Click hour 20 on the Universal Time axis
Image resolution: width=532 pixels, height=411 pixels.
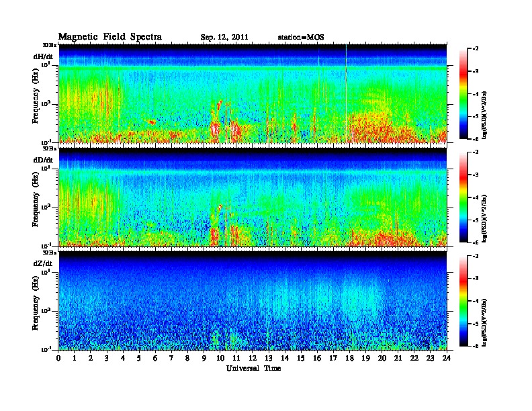pyautogui.click(x=382, y=358)
